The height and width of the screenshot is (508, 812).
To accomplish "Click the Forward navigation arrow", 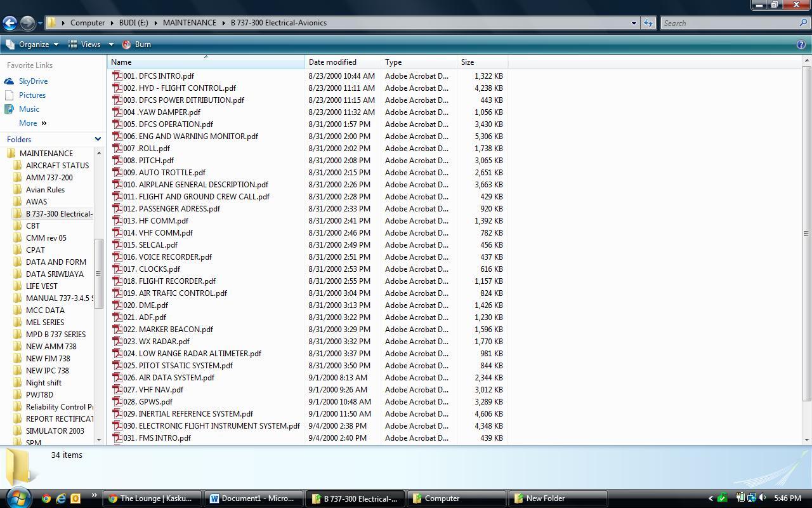I will pyautogui.click(x=27, y=23).
